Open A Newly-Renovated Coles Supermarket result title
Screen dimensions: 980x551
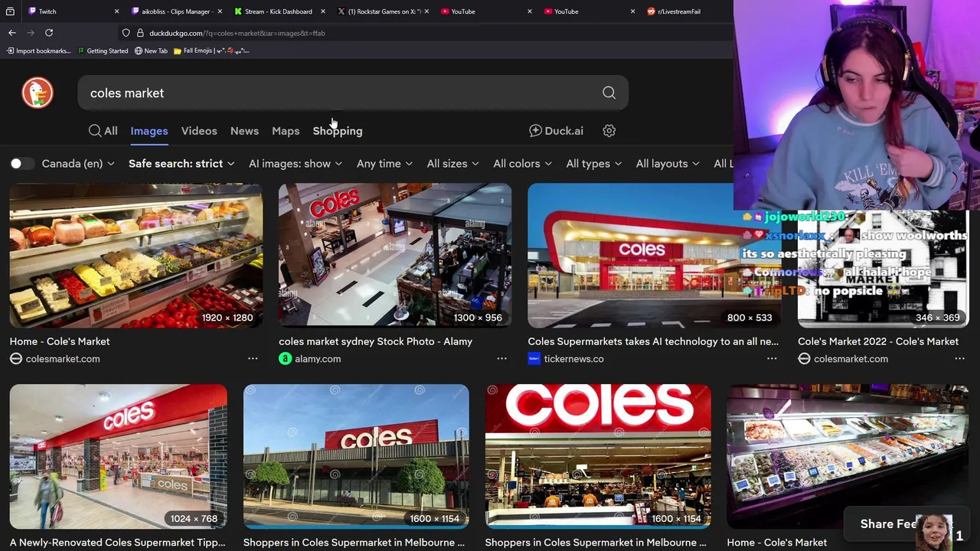point(117,543)
